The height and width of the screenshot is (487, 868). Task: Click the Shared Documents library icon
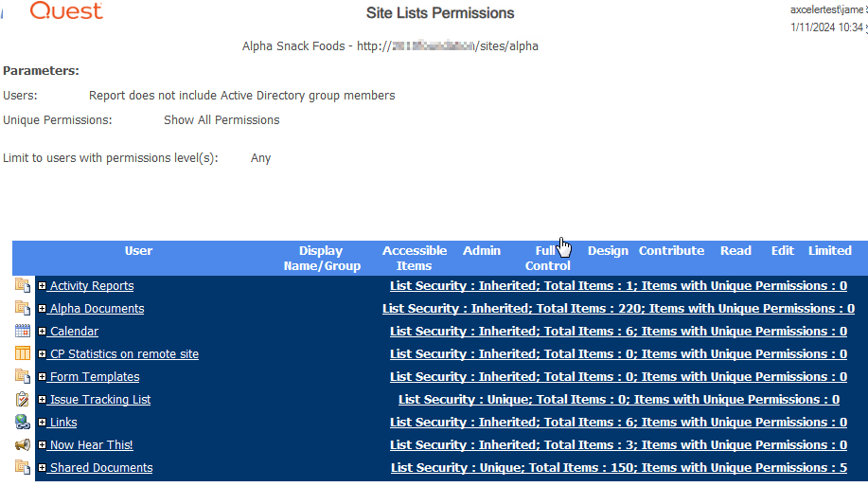pyautogui.click(x=23, y=467)
